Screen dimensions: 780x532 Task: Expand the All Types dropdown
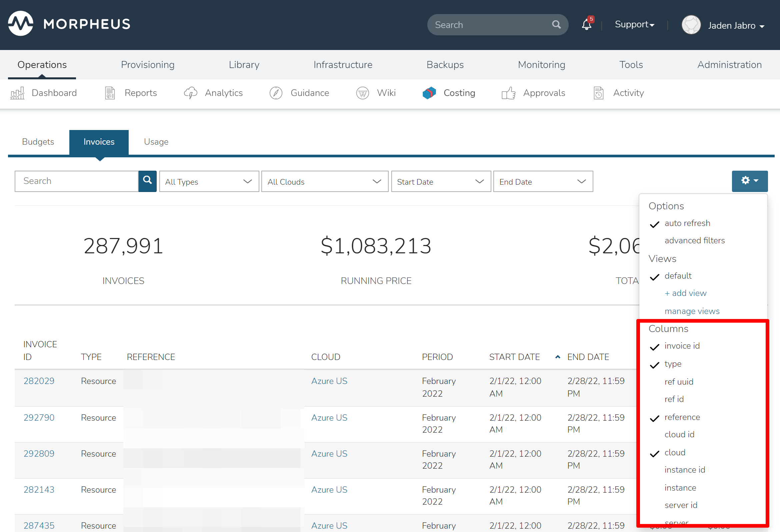point(209,182)
